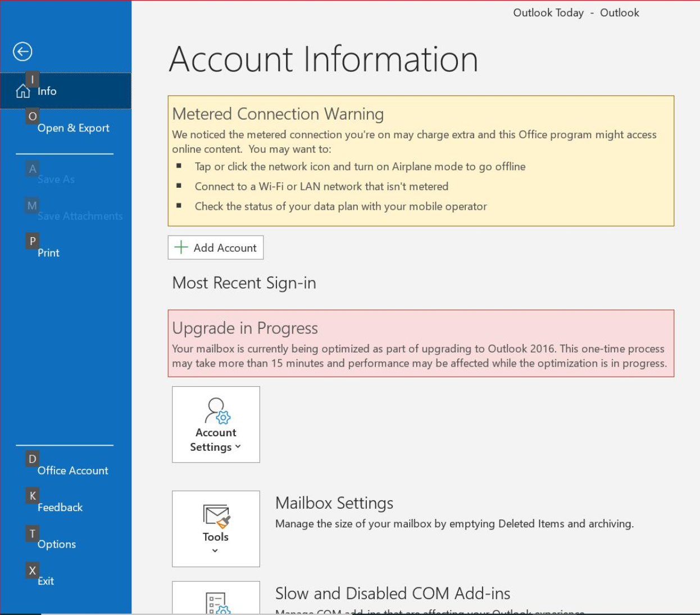Click the home icon beside Info
Image resolution: width=700 pixels, height=615 pixels.
(23, 91)
